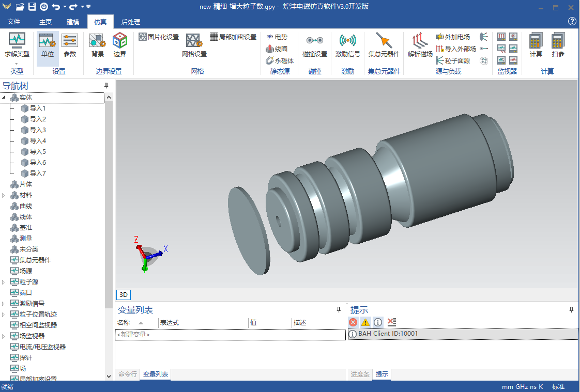Click the 局部加密设置 ribbon button
The image size is (580, 392).
233,37
